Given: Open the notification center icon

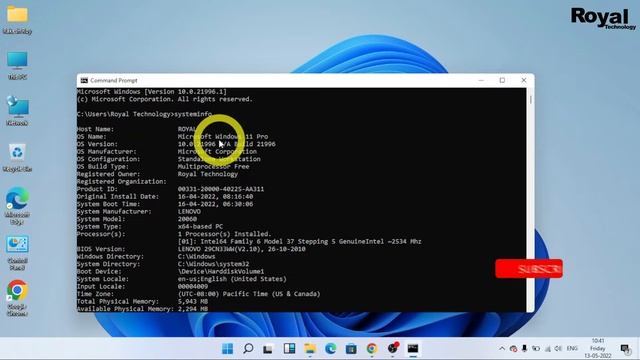Looking at the screenshot, I should [x=625, y=349].
